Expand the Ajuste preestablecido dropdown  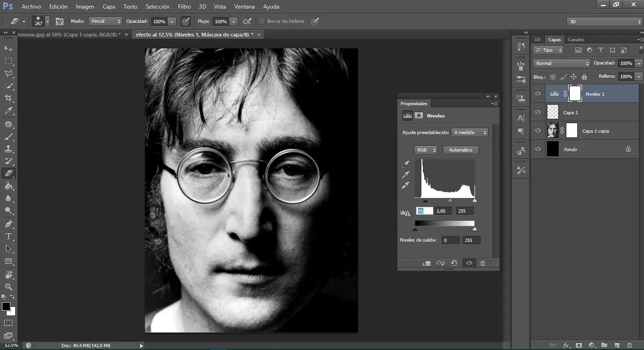pyautogui.click(x=469, y=133)
